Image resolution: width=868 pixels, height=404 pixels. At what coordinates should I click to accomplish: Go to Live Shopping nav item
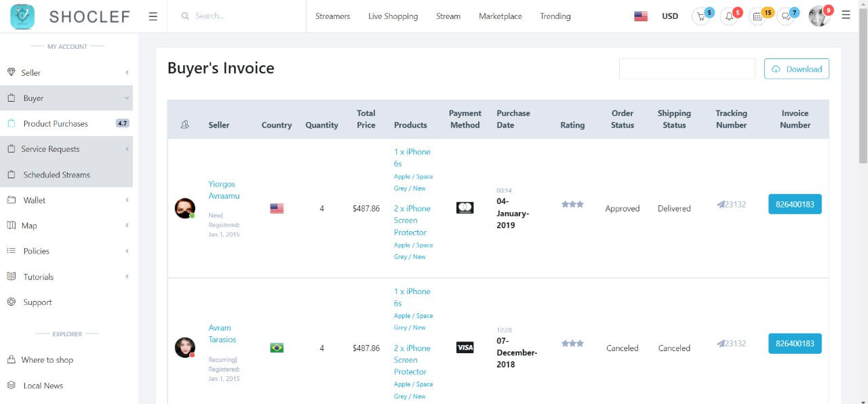tap(393, 16)
